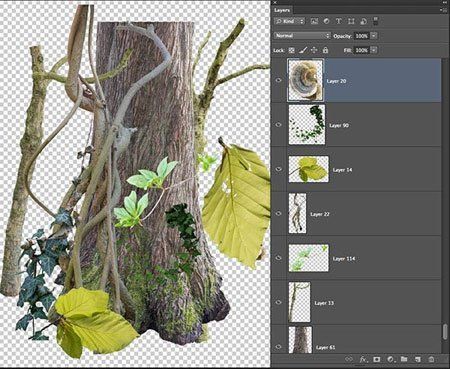The image size is (450, 369).
Task: Click the lock all padlock icon
Action: tap(325, 50)
